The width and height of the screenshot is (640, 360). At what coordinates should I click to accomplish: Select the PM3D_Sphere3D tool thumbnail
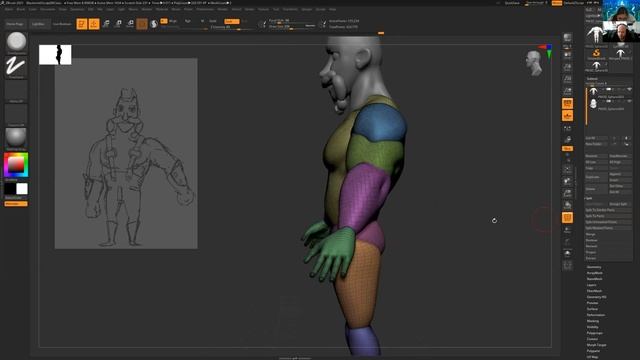pyautogui.click(x=596, y=66)
